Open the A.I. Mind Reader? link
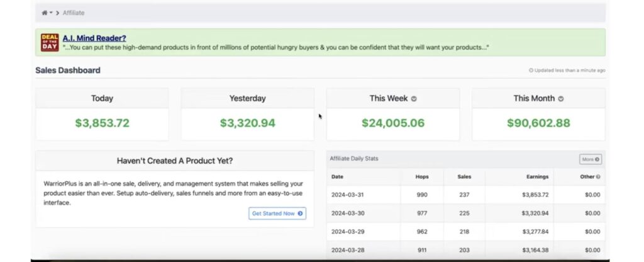Viewport: 644px width, 262px height. [94, 38]
